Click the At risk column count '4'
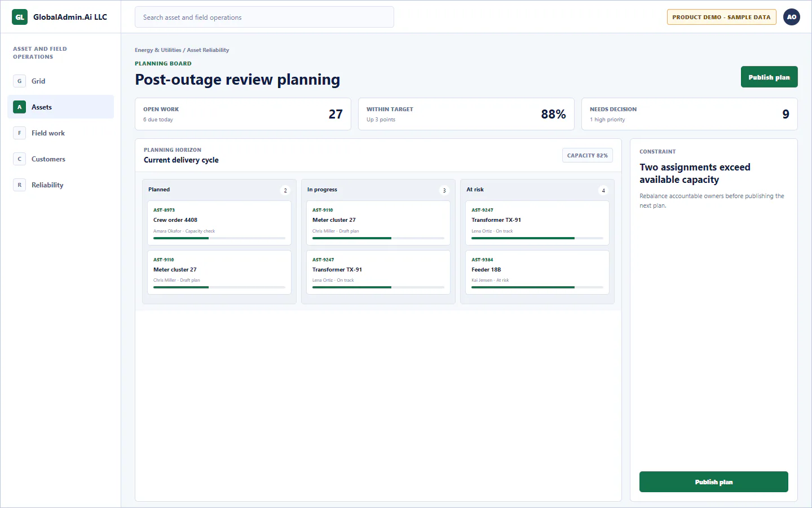Viewport: 812px width, 508px height. 603,190
